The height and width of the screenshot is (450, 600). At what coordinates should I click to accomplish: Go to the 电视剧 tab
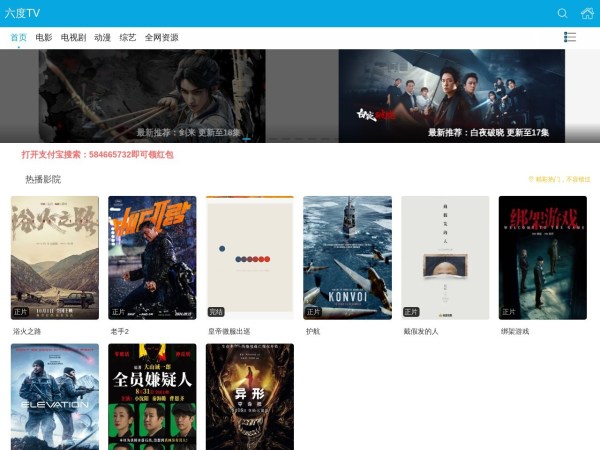click(73, 38)
